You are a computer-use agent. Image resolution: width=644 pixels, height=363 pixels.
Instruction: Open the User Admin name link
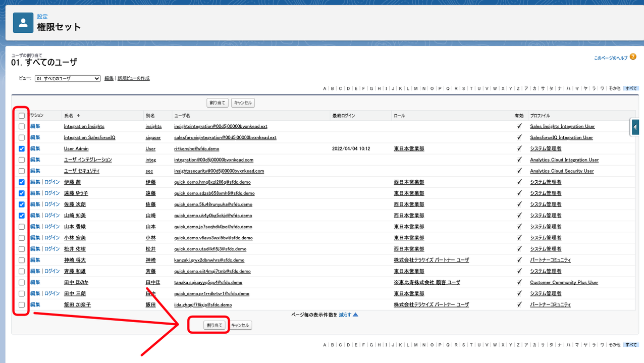pyautogui.click(x=76, y=148)
